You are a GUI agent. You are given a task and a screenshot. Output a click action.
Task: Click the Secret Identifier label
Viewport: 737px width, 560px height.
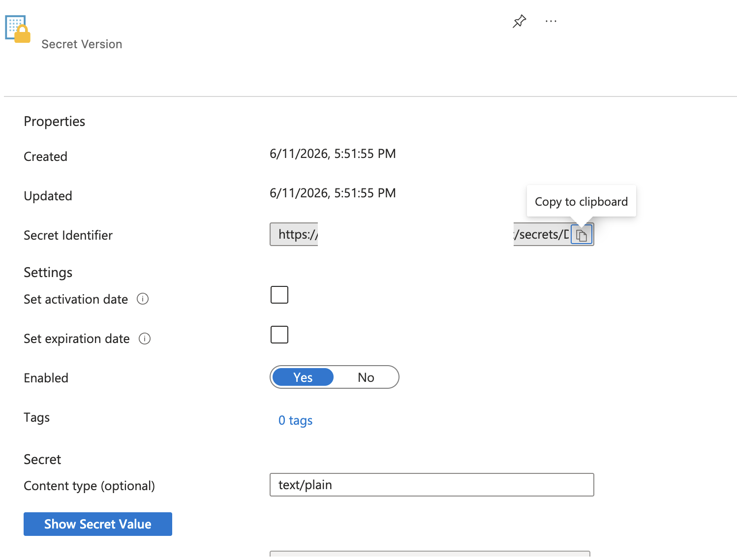pyautogui.click(x=68, y=235)
